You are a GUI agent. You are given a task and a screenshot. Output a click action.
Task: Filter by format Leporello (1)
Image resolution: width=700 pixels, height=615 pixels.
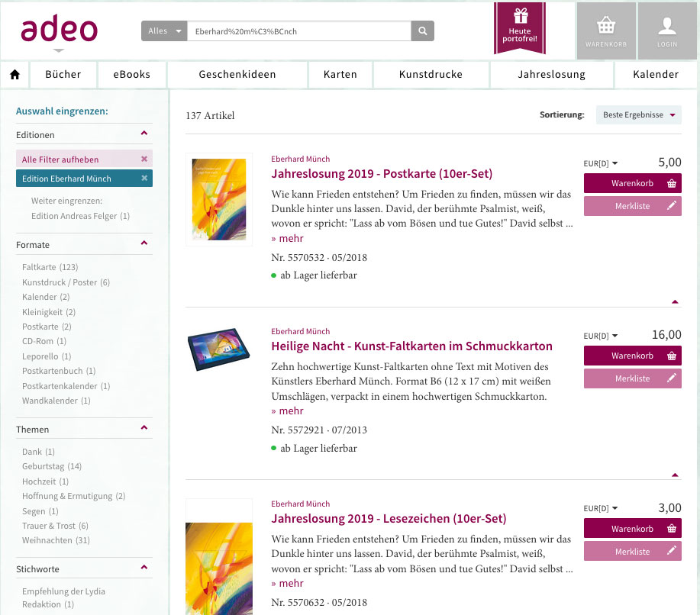click(47, 356)
